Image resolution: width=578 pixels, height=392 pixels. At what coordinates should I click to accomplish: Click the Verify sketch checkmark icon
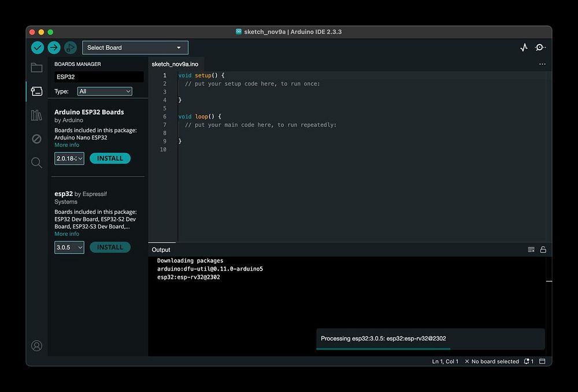(38, 47)
